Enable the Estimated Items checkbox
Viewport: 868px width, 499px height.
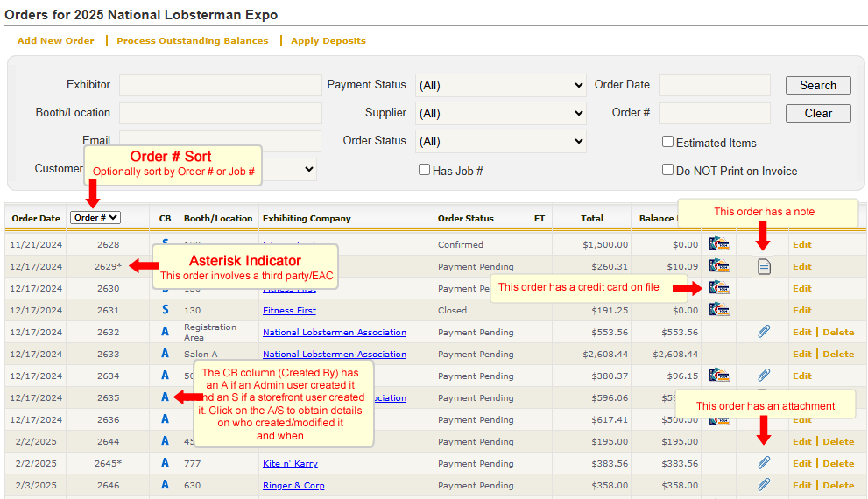tap(667, 142)
